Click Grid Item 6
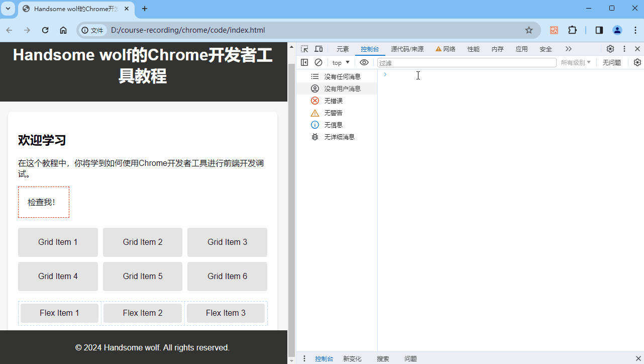644x364 pixels. point(227,277)
